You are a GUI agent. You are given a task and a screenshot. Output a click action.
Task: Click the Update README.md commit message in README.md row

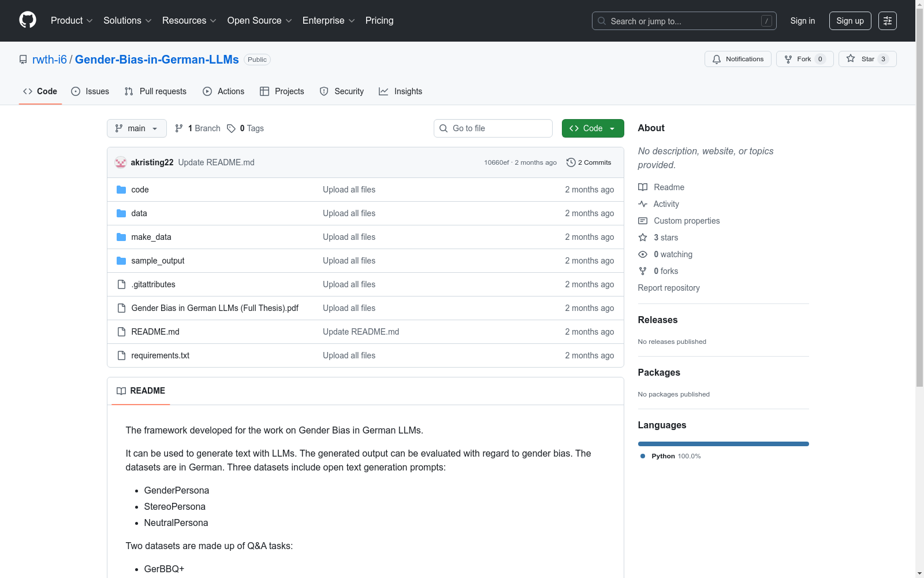coord(361,332)
